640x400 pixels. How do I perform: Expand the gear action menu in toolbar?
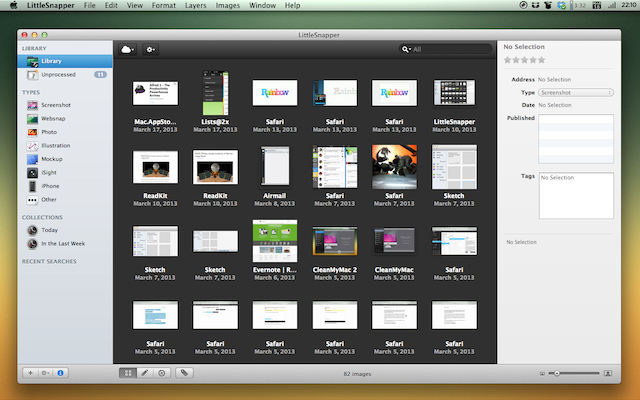pyautogui.click(x=151, y=48)
